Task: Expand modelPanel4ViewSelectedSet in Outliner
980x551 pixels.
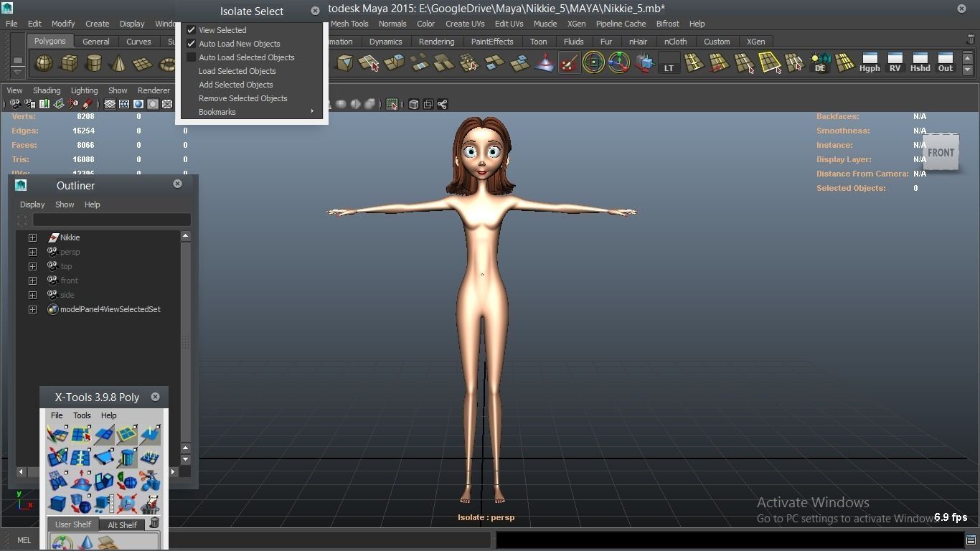Action: (32, 309)
